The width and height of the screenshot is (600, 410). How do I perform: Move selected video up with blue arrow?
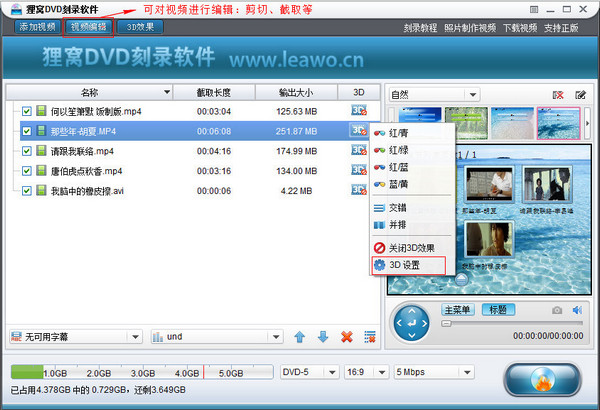(300, 337)
